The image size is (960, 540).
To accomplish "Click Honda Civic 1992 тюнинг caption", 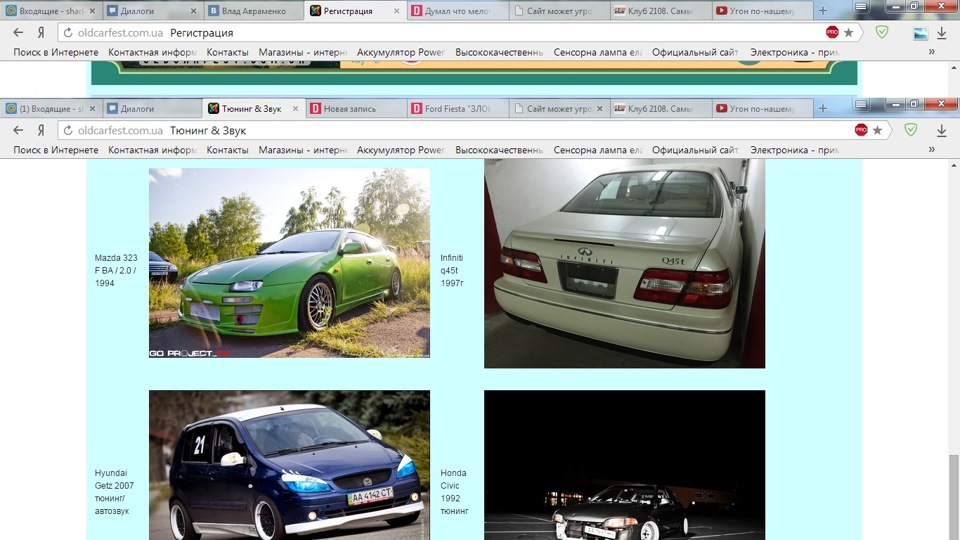I will 454,492.
